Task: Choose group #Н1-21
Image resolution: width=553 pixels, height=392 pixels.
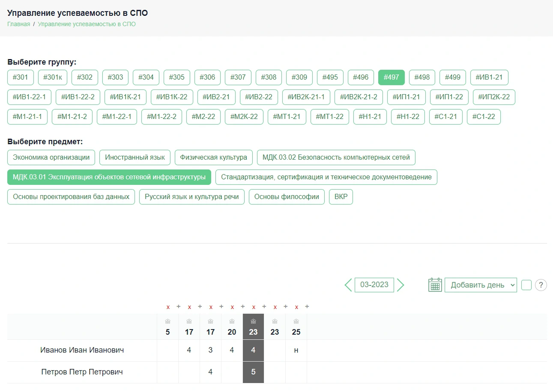Action: 370,117
